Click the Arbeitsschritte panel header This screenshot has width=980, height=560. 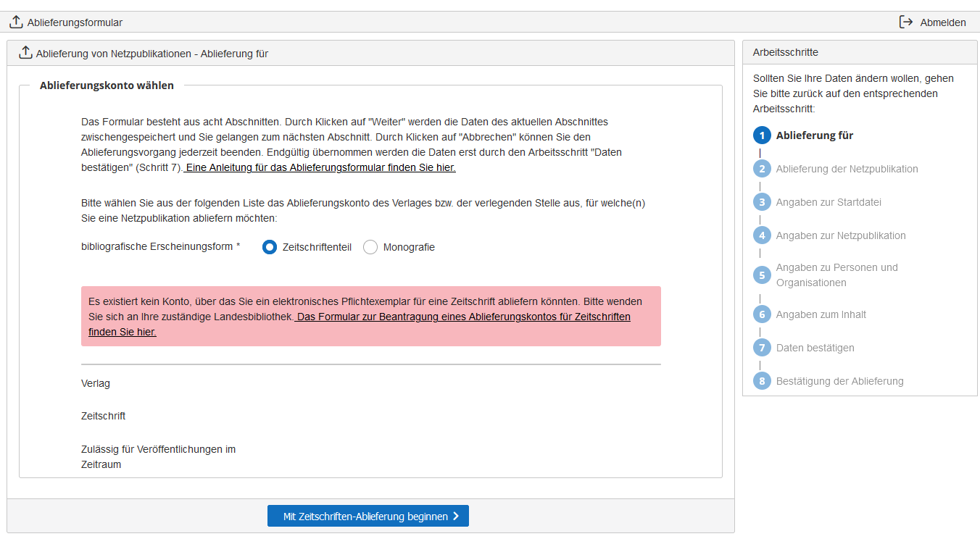point(860,52)
